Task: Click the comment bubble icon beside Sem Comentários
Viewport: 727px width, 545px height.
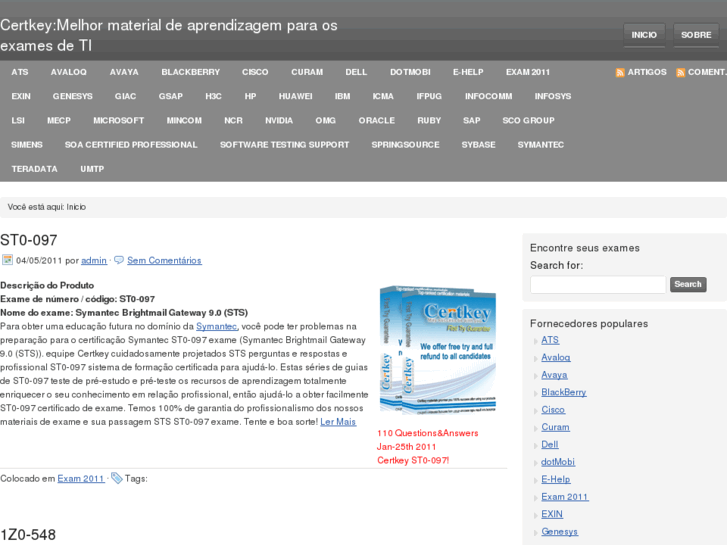Action: point(119,260)
